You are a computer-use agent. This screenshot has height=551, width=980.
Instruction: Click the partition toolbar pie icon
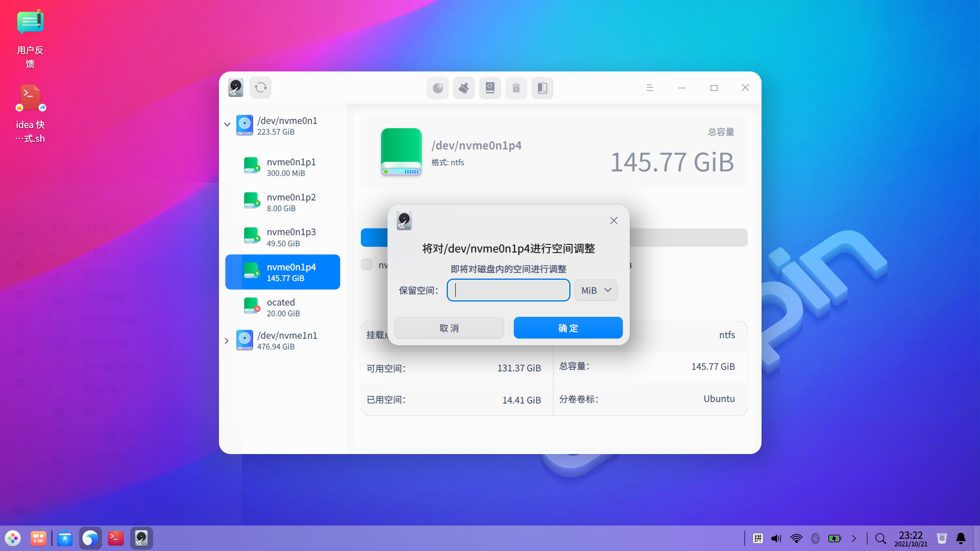coord(437,88)
